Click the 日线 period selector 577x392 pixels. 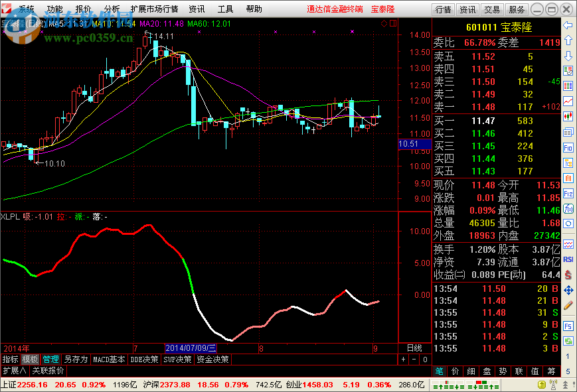414,348
